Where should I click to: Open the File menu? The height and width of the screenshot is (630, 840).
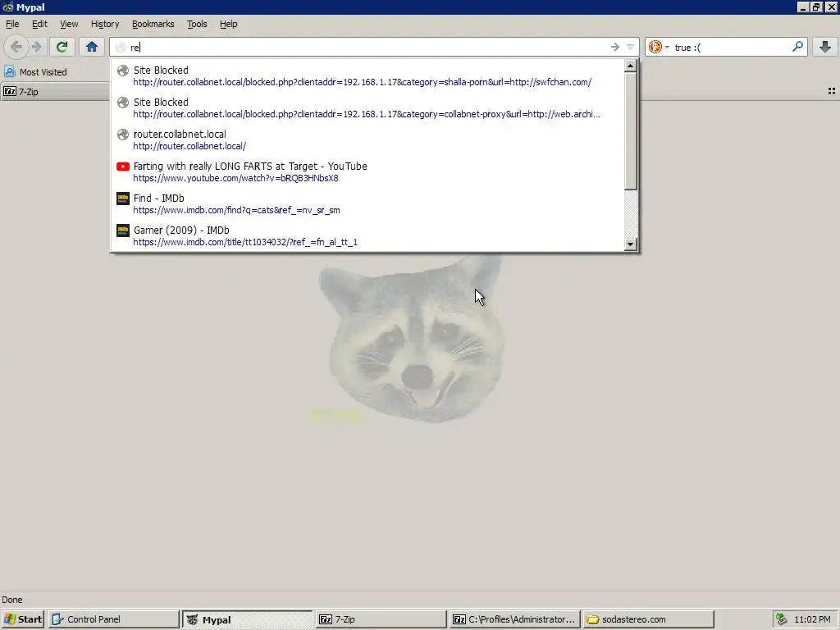click(x=12, y=24)
